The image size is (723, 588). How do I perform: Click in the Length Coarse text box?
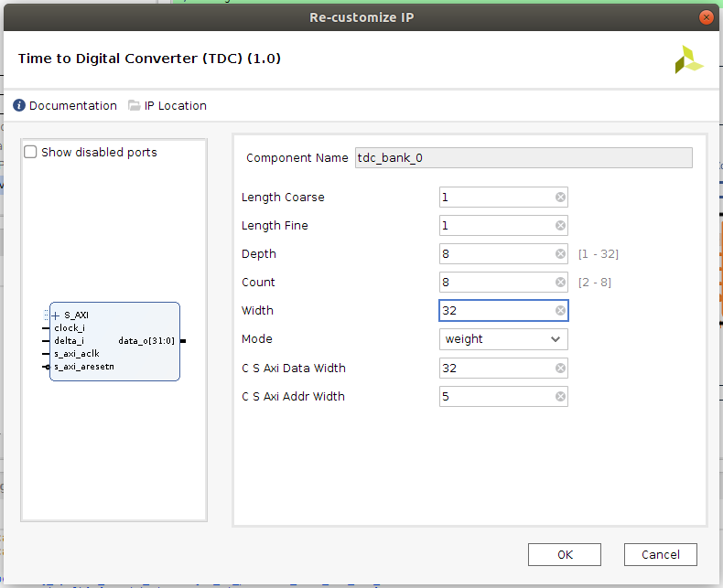tap(494, 198)
